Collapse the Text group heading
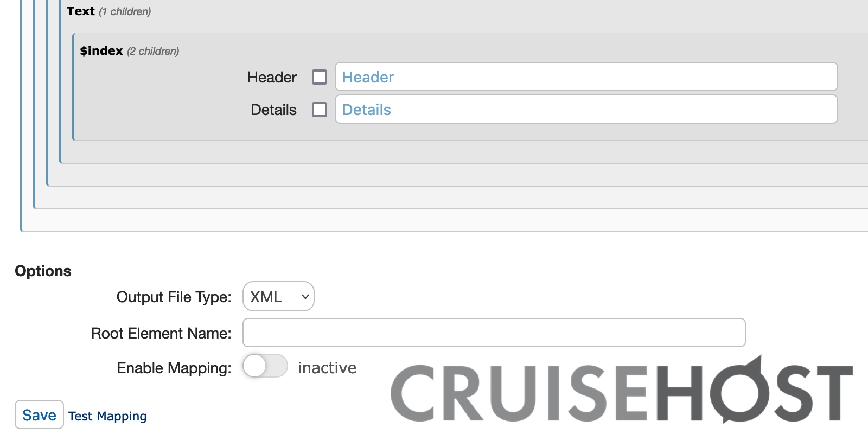 tap(81, 11)
